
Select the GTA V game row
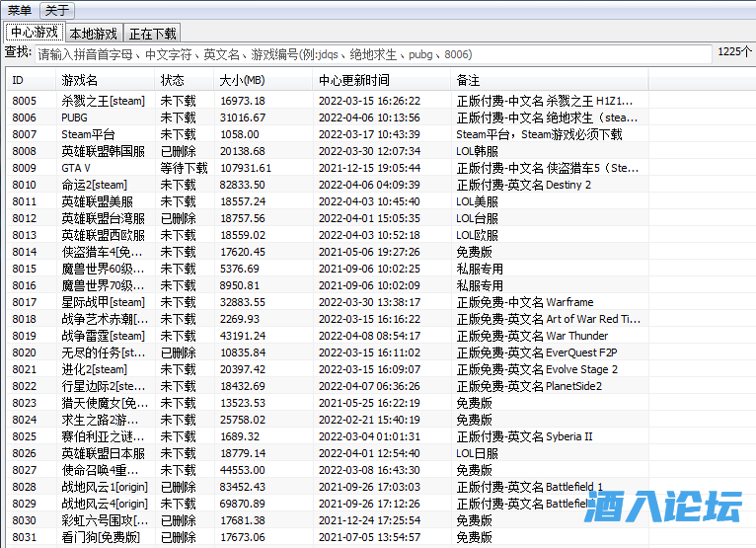click(328, 168)
